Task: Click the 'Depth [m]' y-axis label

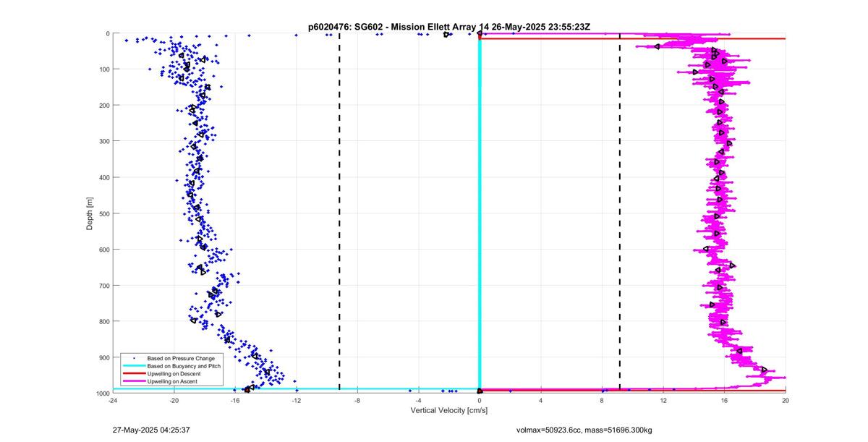Action: [90, 213]
